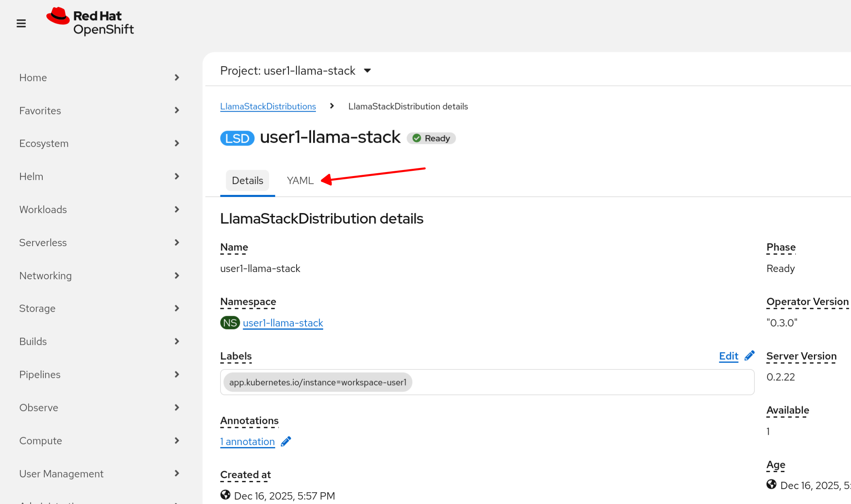Image resolution: width=851 pixels, height=504 pixels.
Task: Open the 1 annotation link
Action: click(247, 442)
